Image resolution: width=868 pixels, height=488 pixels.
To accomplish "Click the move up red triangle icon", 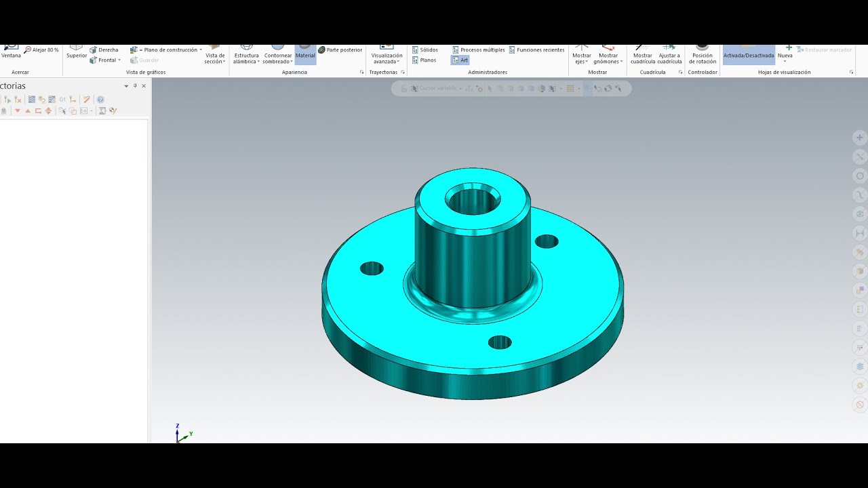I will coord(28,110).
